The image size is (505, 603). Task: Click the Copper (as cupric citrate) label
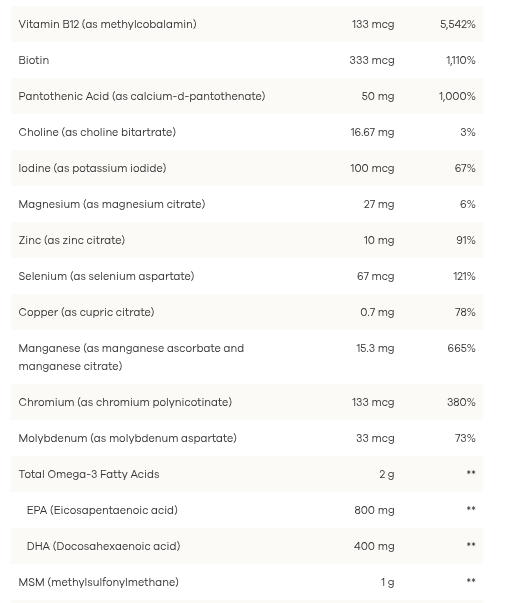click(x=86, y=312)
